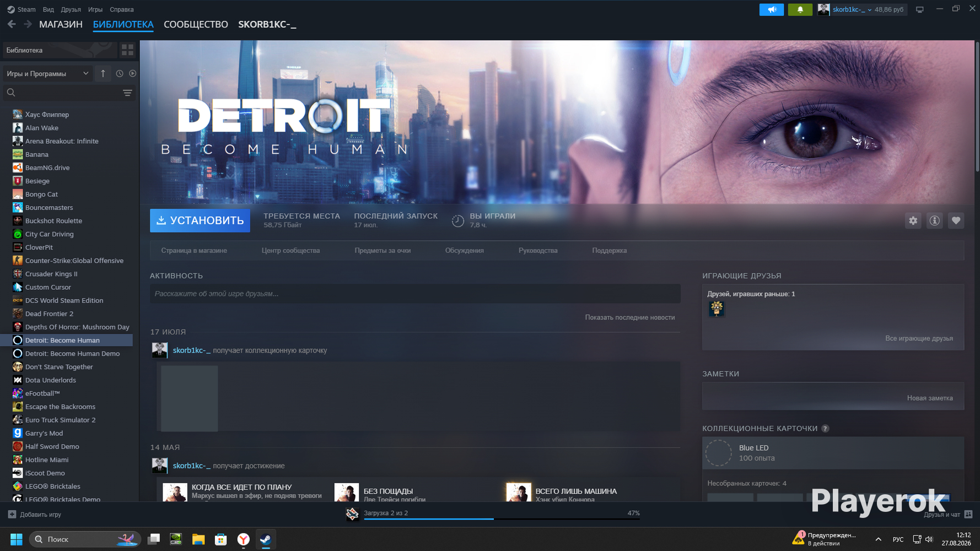The image size is (980, 551).
Task: Open the Центр сообщества link
Action: tap(290, 251)
